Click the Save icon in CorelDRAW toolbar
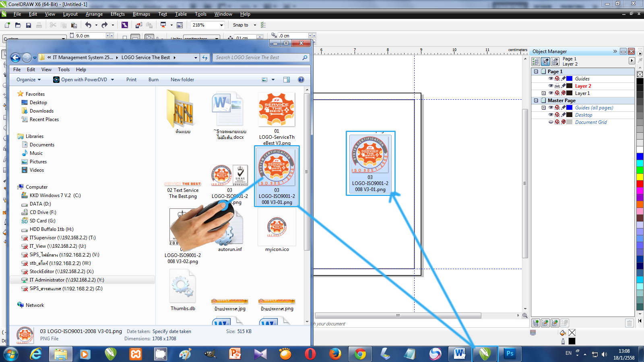This screenshot has height=362, width=644. [28, 25]
